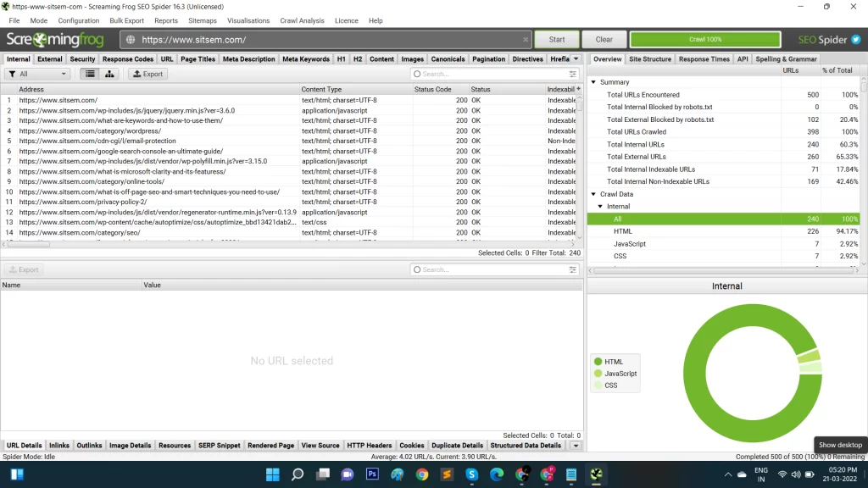Open the Configuration menu

[79, 20]
